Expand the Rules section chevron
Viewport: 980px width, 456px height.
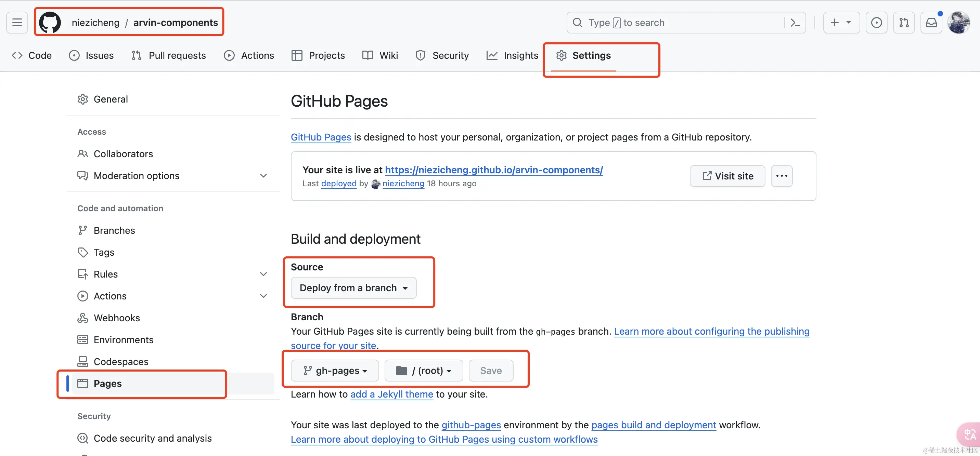263,274
